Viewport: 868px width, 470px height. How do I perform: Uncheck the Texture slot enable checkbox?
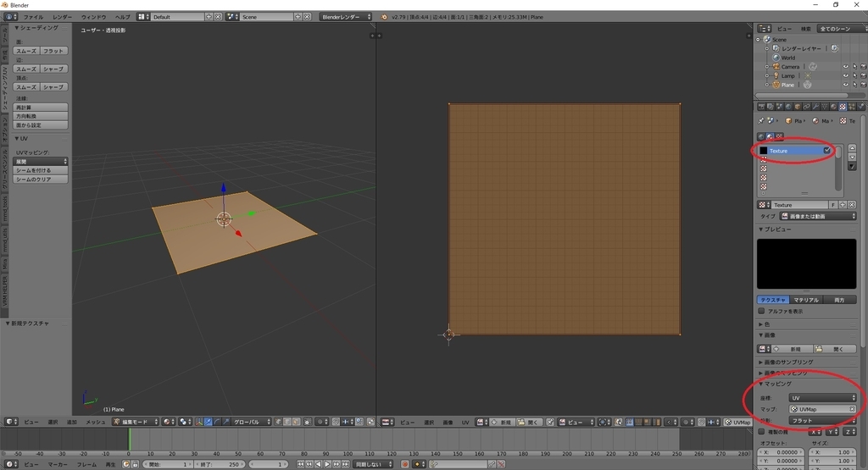click(x=827, y=151)
